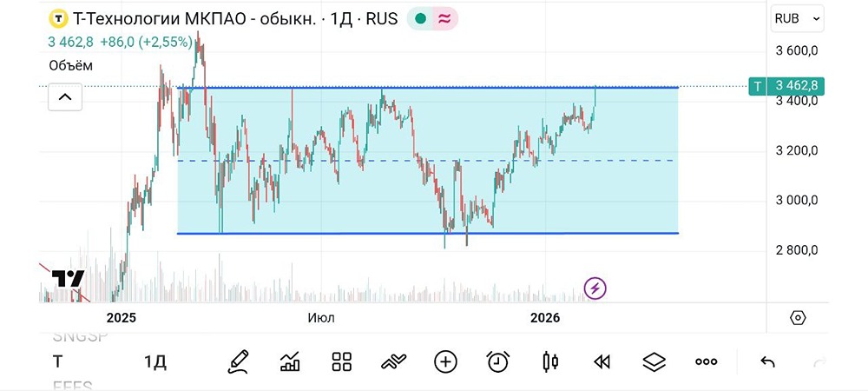The image size is (868, 391).
Task: Open the layout grid icon
Action: coord(341,361)
